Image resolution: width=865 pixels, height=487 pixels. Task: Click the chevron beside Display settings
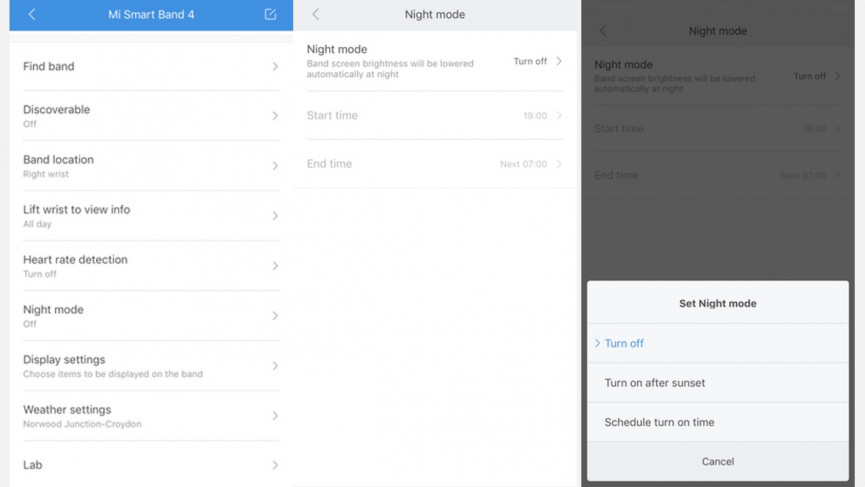pyautogui.click(x=275, y=366)
